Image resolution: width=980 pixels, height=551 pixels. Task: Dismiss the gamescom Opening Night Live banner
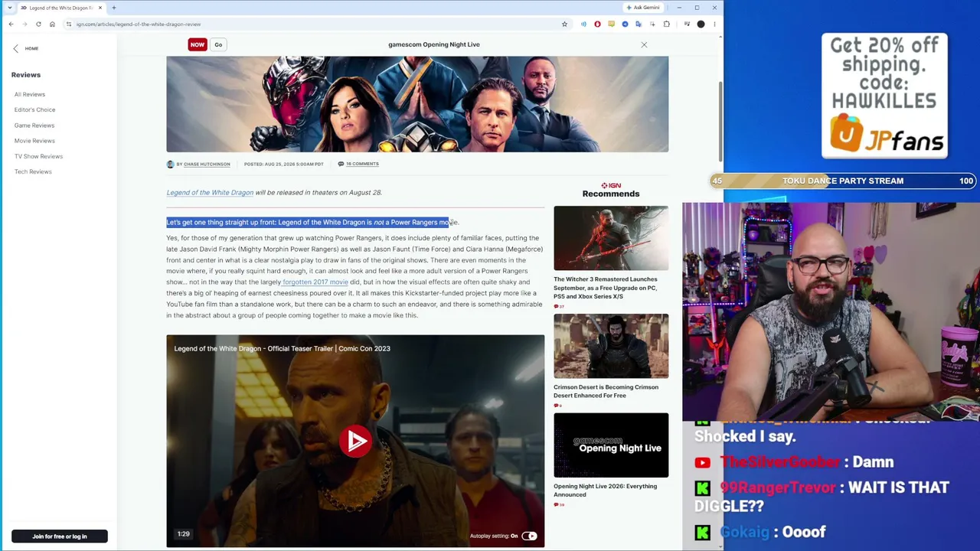tap(644, 44)
